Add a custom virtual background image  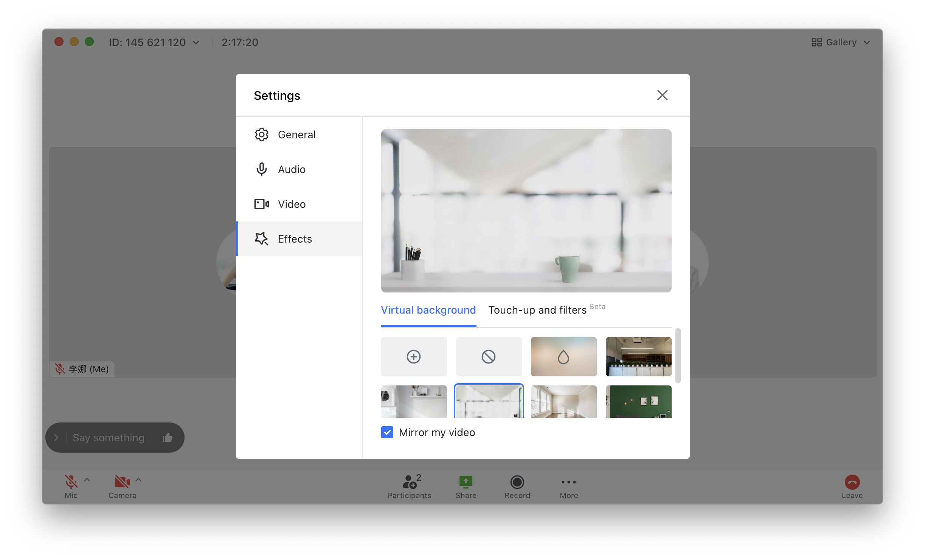(x=414, y=356)
